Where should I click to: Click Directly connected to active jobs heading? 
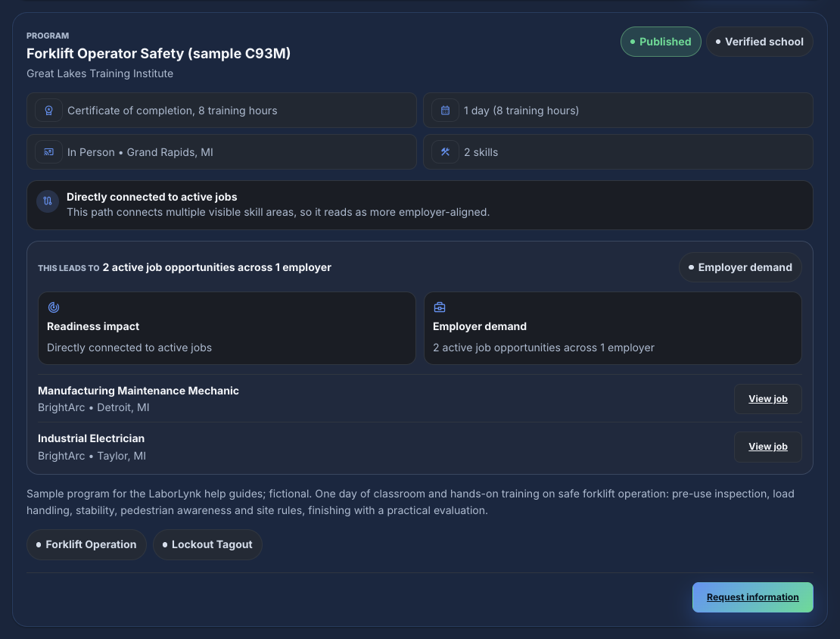point(151,197)
